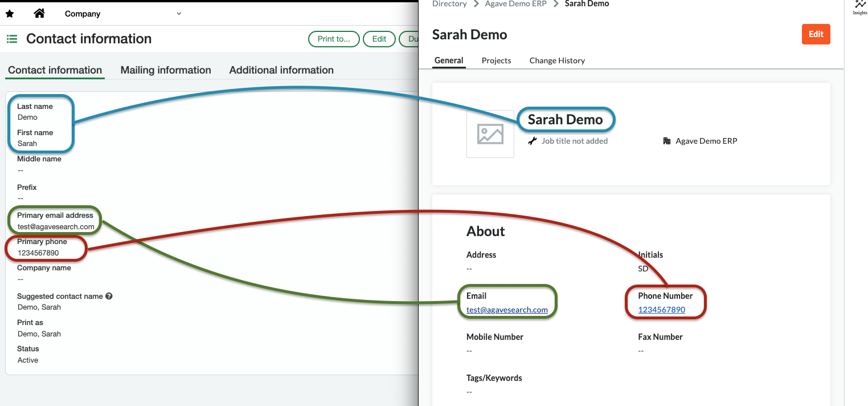The height and width of the screenshot is (406, 868).
Task: Click the About section heading
Action: point(486,231)
